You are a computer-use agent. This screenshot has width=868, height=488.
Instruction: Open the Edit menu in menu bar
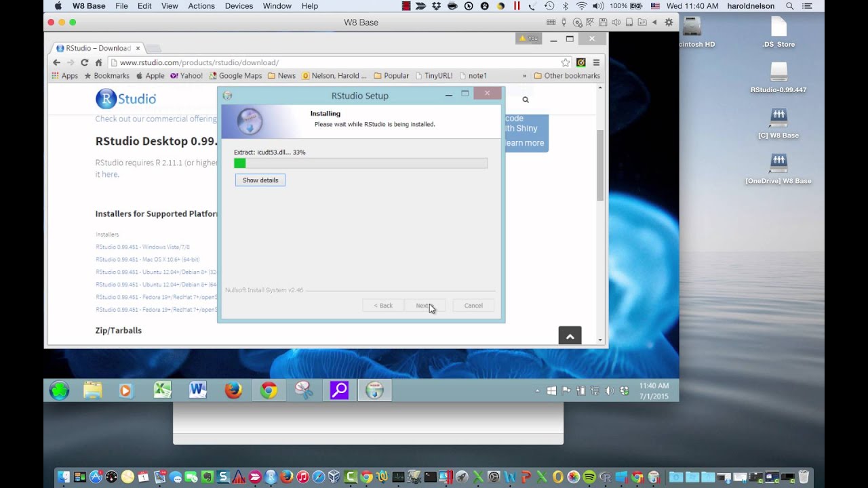(144, 6)
